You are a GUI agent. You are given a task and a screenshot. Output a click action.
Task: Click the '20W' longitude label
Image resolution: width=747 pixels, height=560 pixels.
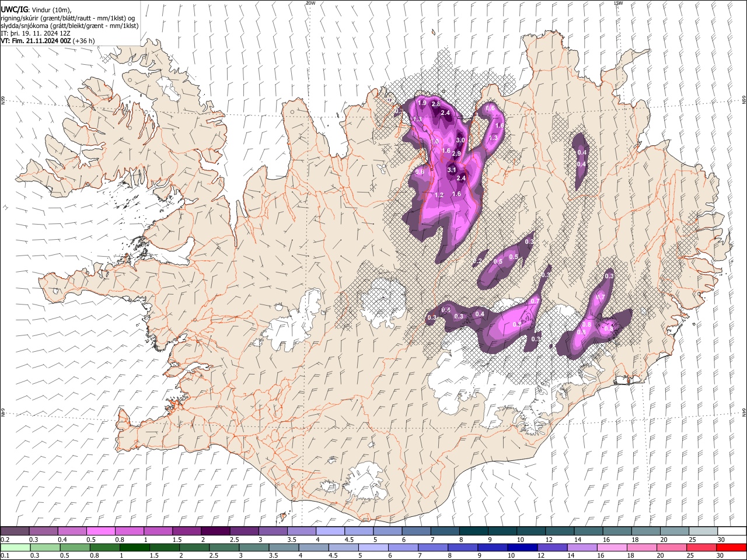tap(310, 3)
